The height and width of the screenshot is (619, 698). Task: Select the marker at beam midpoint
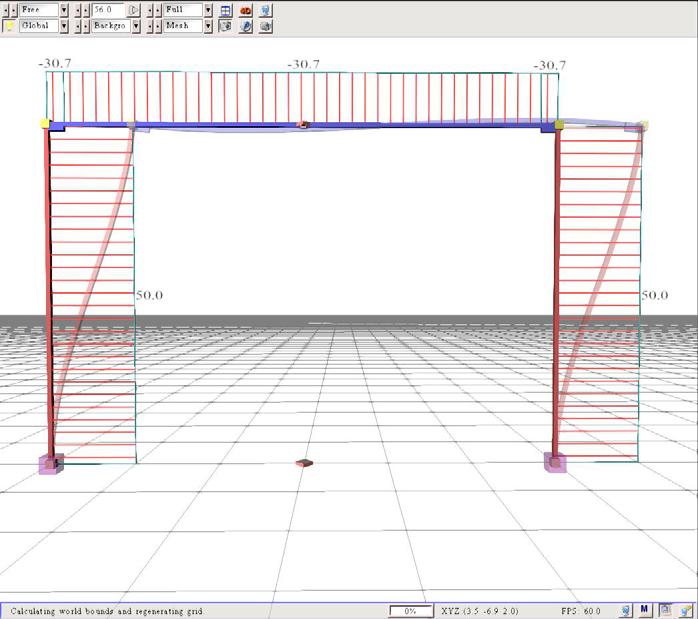point(303,125)
